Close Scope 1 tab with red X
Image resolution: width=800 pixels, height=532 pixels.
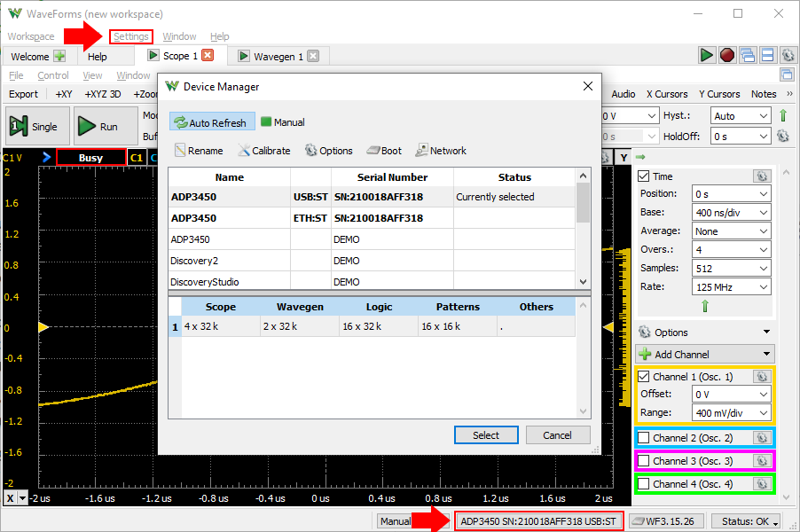click(x=208, y=55)
